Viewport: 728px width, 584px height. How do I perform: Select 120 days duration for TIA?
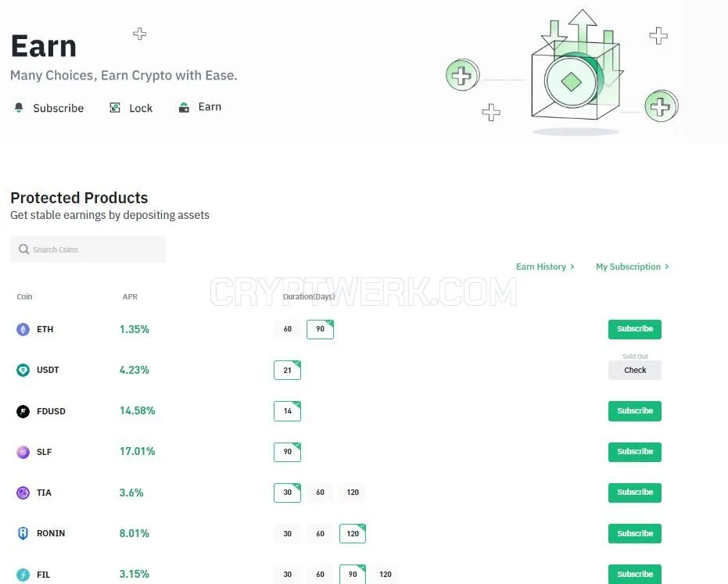coord(353,493)
